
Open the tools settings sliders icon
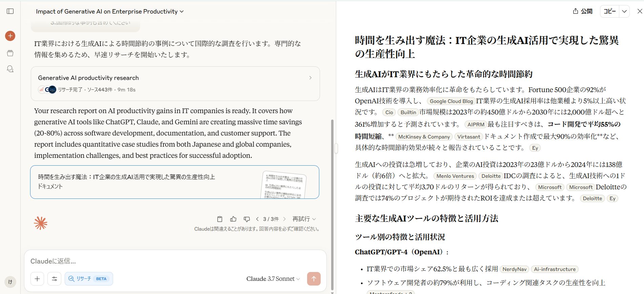pyautogui.click(x=54, y=279)
